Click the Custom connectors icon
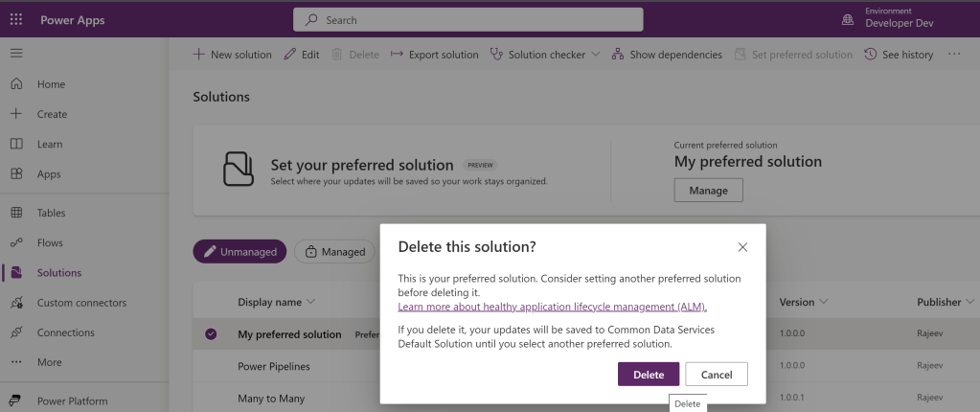 16,303
